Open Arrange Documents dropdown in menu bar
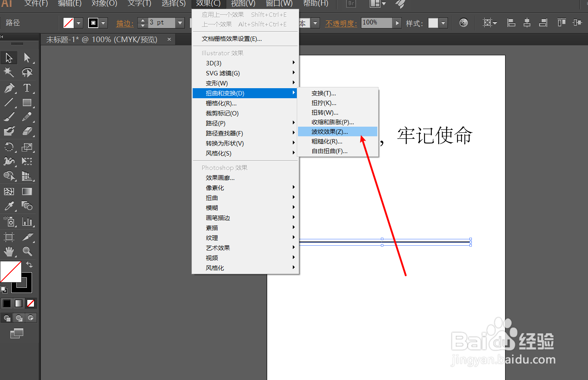 point(377,4)
